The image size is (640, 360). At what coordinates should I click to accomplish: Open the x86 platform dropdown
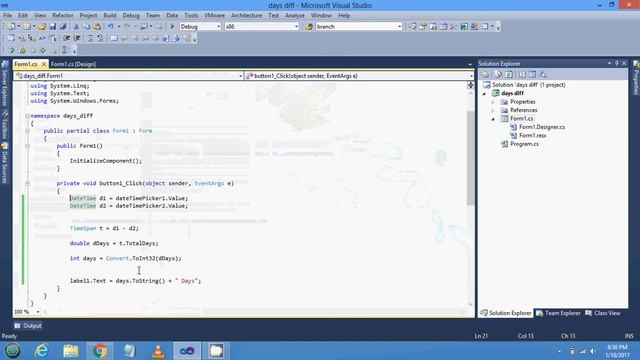coord(297,27)
